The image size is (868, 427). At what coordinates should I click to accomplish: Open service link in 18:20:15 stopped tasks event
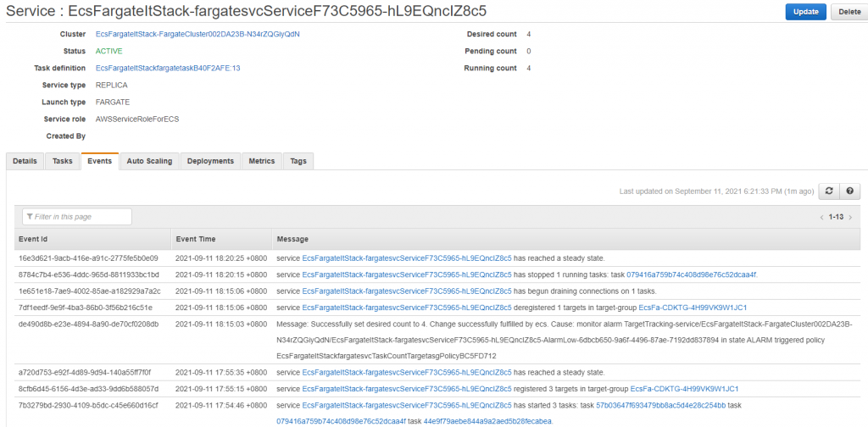point(407,274)
